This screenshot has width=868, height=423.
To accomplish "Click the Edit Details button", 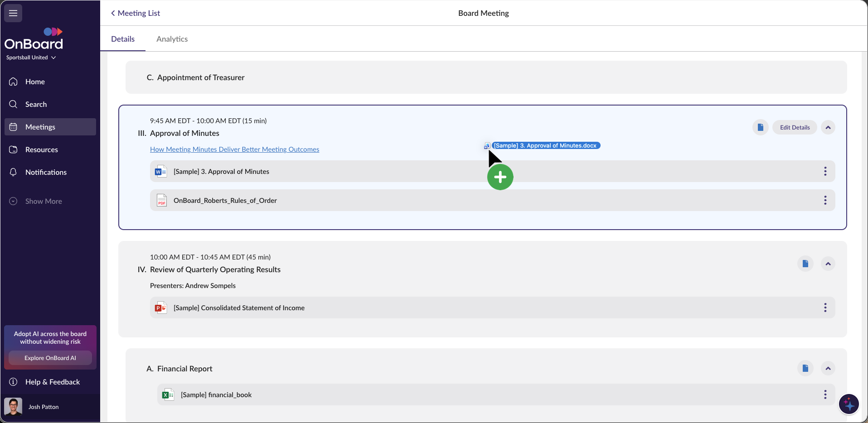I will pyautogui.click(x=795, y=127).
